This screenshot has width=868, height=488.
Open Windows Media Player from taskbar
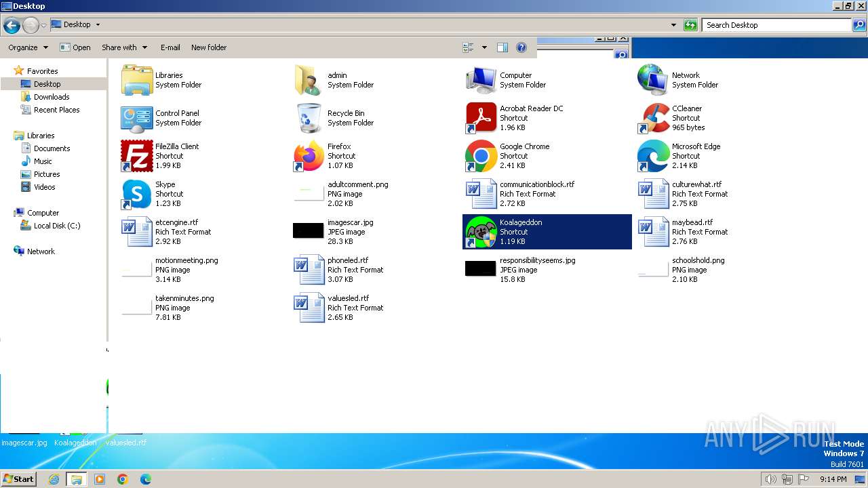tap(100, 479)
